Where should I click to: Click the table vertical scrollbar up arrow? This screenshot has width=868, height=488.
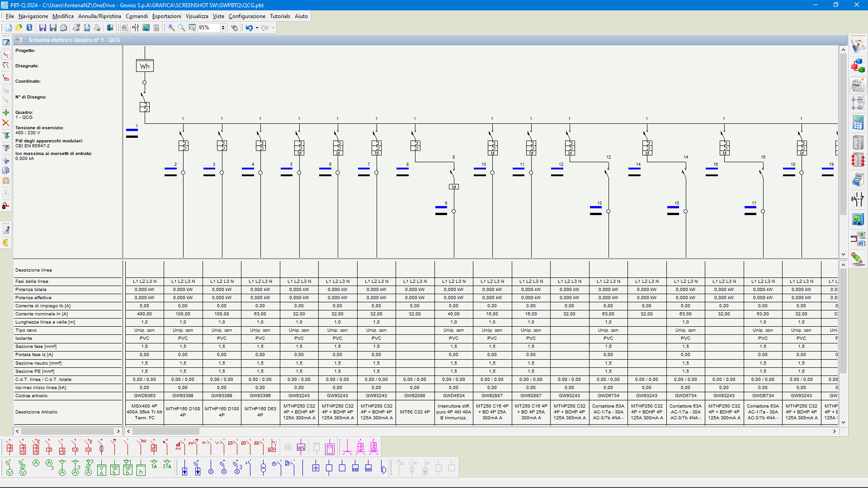843,265
